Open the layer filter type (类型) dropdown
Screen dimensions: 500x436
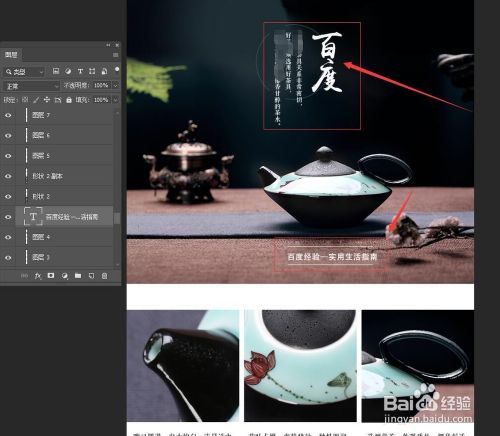[25, 72]
